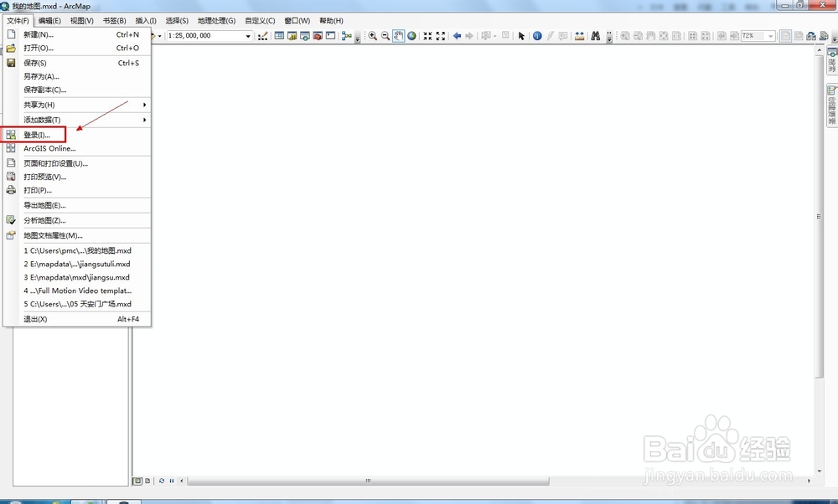
Task: Toggle draft mode in Layout toolbar
Action: coord(786,36)
